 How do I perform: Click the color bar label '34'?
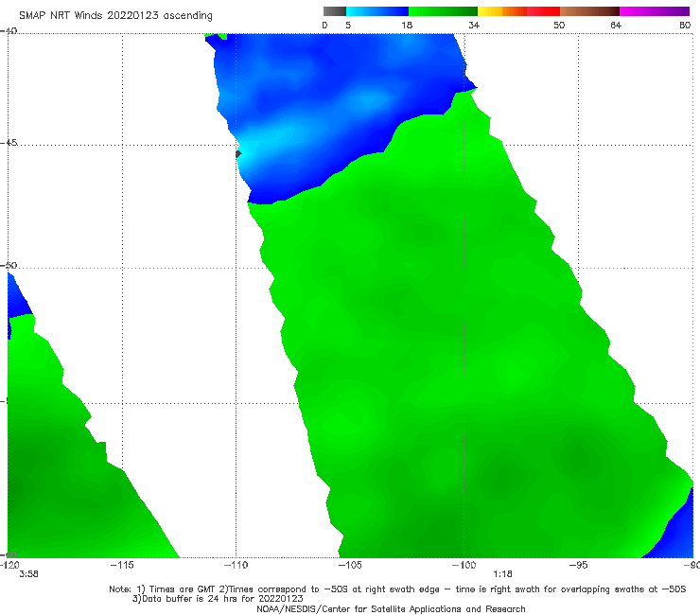coord(474,26)
